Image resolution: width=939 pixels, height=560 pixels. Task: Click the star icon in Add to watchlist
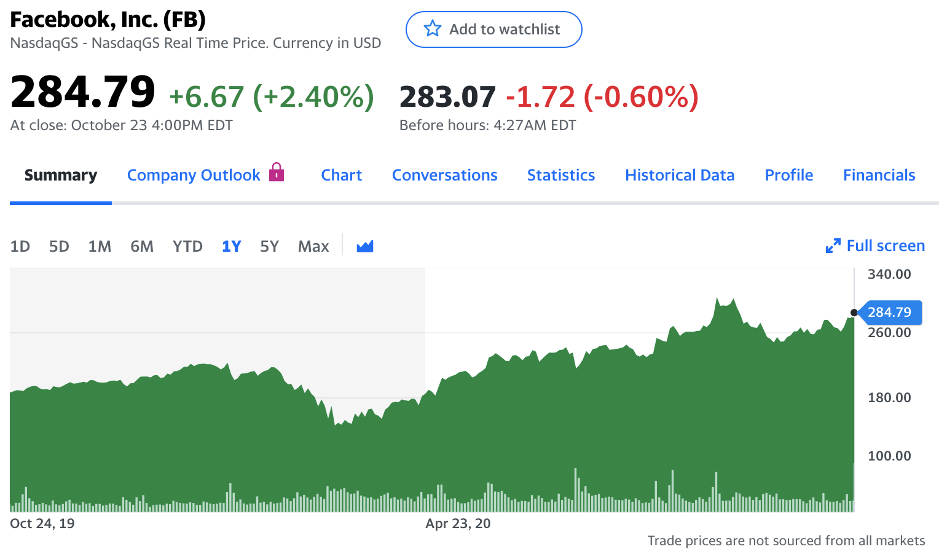pos(433,29)
